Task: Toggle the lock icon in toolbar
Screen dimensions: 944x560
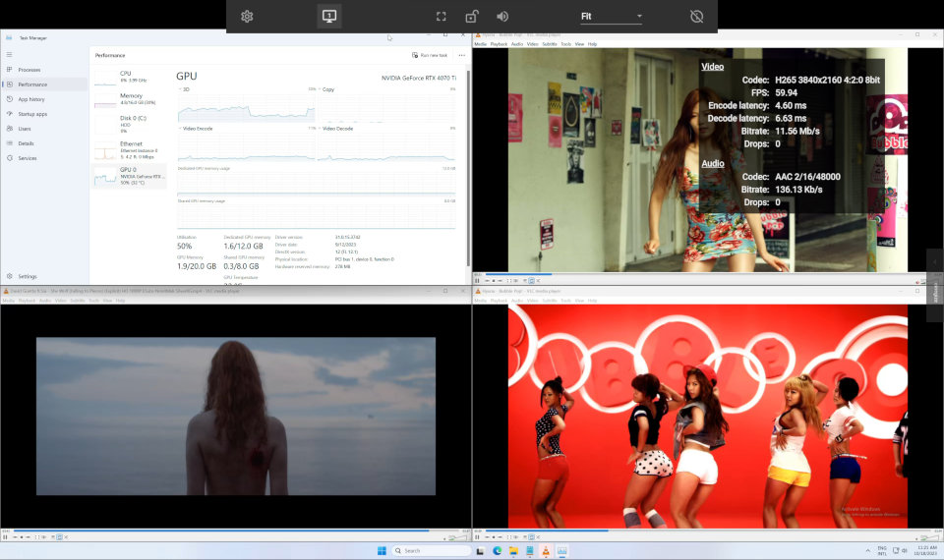Action: click(472, 17)
